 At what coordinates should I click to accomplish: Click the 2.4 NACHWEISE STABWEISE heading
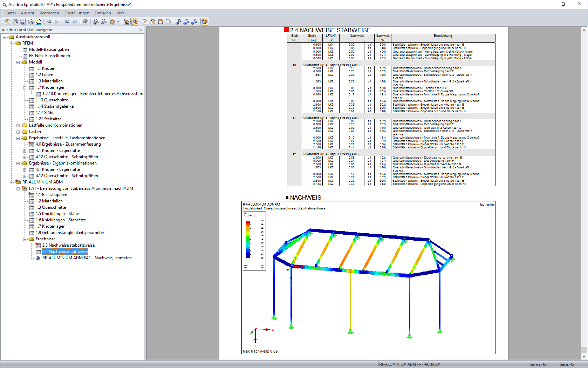point(330,31)
